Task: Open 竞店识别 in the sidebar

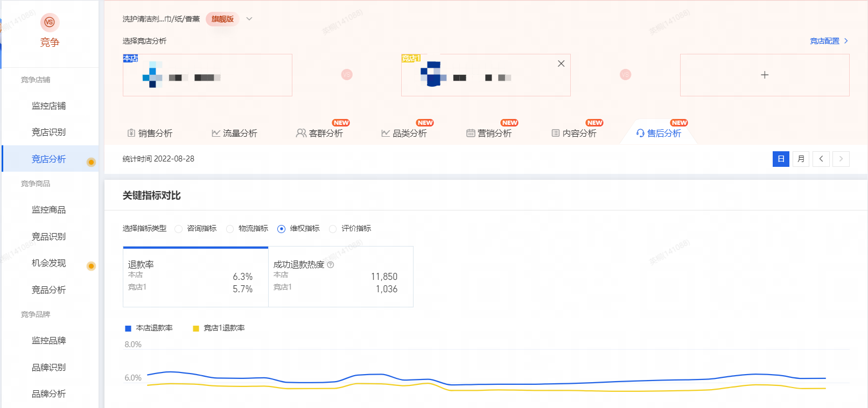Action: [49, 132]
